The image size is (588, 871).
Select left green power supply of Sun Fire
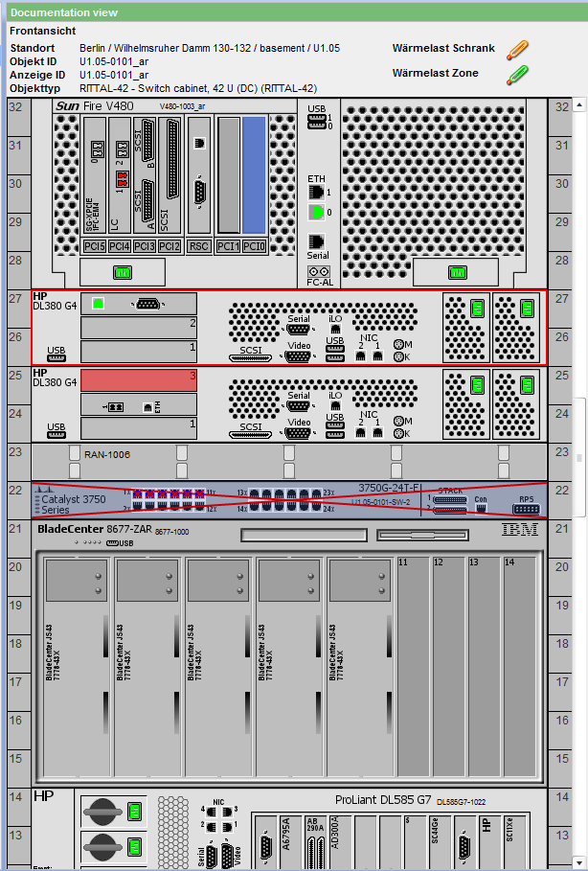pyautogui.click(x=122, y=272)
